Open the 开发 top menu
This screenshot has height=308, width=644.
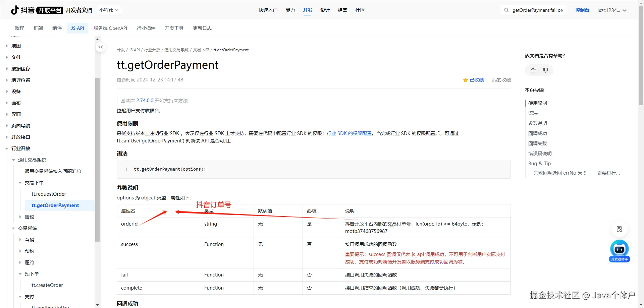point(308,10)
